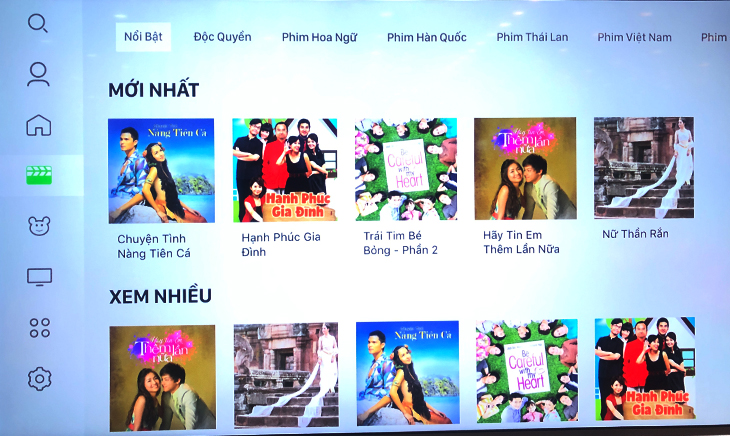Screen dimensions: 730x436
Task: Select the Nổi Bật tab
Action: click(x=143, y=37)
